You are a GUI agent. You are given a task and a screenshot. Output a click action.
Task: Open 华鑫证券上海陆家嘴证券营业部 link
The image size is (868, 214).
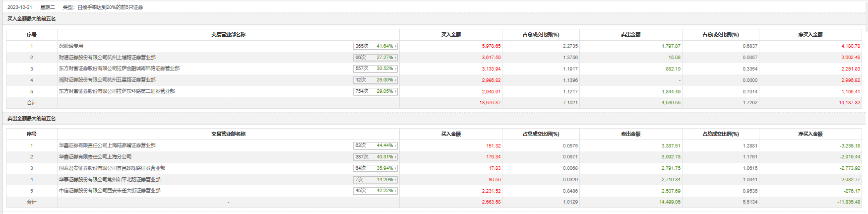coord(107,145)
